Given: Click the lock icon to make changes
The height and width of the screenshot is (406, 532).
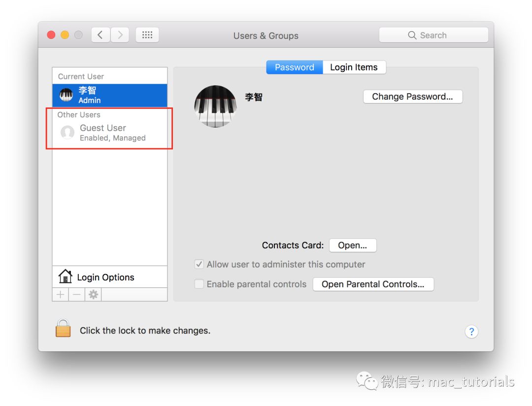Looking at the screenshot, I should pos(63,329).
